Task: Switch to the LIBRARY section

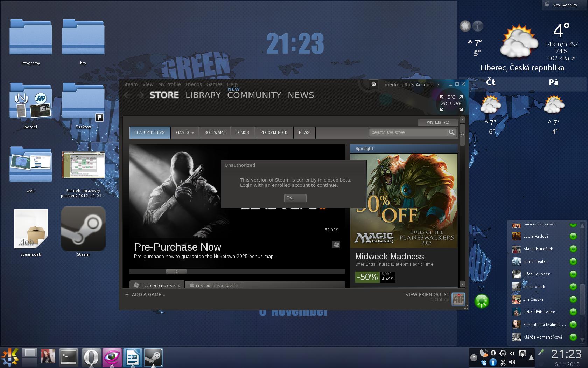Action: tap(203, 95)
